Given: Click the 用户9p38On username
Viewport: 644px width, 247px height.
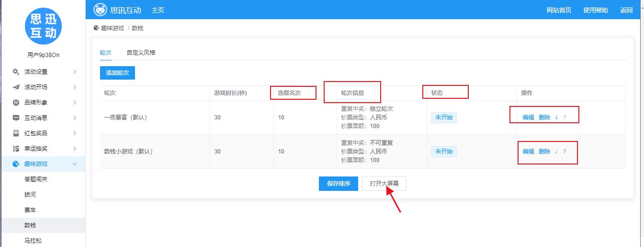Looking at the screenshot, I should click(43, 55).
